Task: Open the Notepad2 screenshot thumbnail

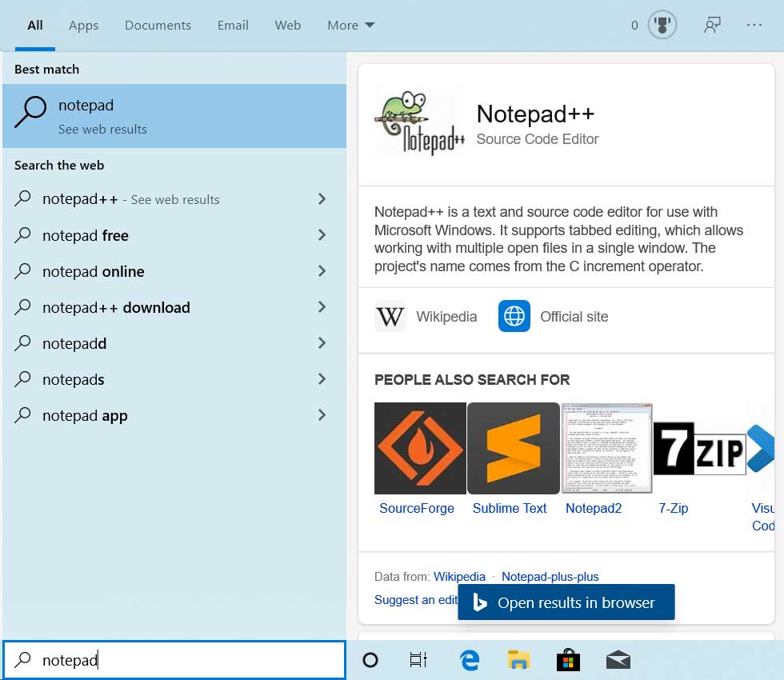Action: [606, 448]
